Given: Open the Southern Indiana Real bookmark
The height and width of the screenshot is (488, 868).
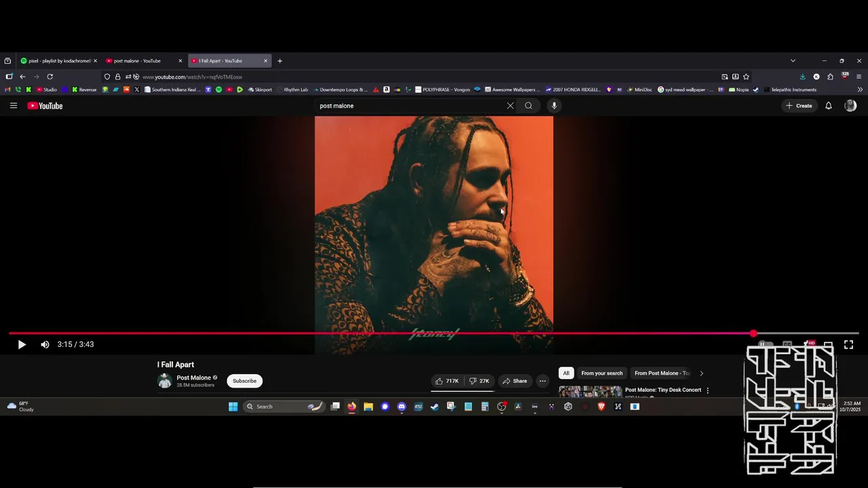Looking at the screenshot, I should coord(172,89).
